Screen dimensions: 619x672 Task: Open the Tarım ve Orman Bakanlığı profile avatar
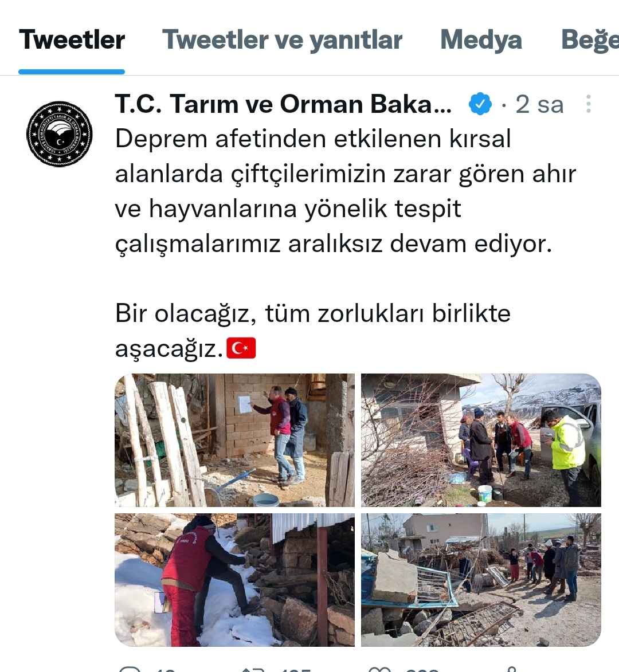59,133
